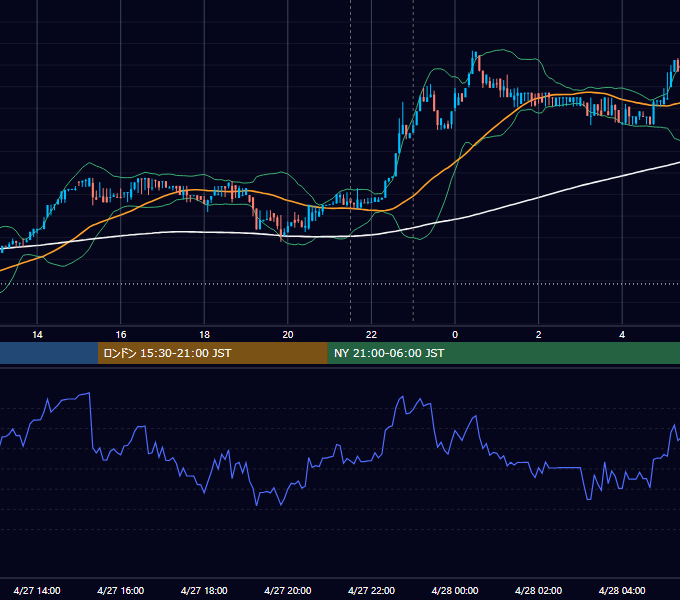Click the 0 hour axis label
Screen dimensions: 680x600
coord(455,335)
